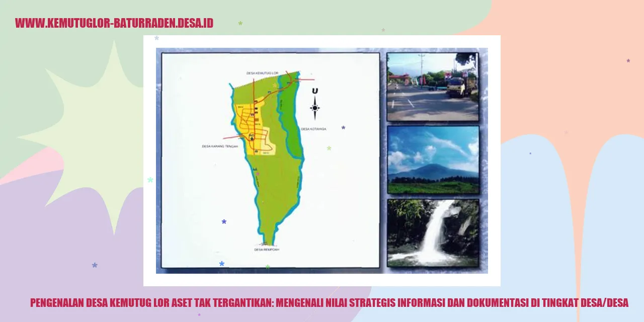
Task: Select the road with truck photo
Action: coord(433,87)
